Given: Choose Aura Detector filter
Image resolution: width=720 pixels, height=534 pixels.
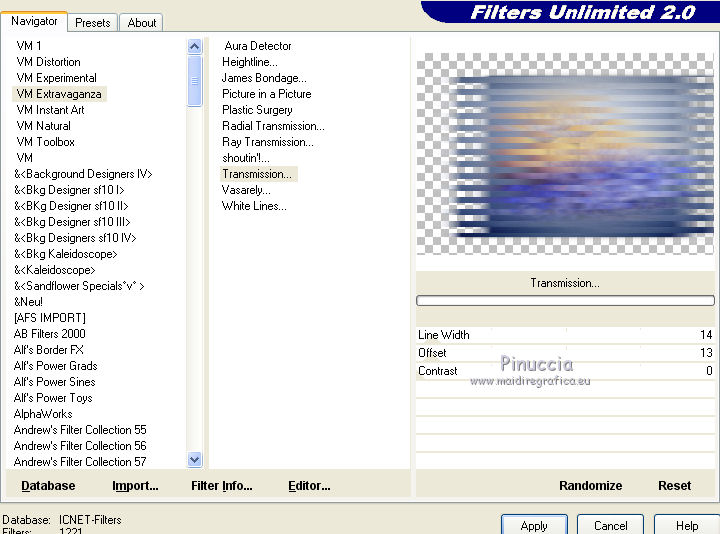Looking at the screenshot, I should 258,46.
